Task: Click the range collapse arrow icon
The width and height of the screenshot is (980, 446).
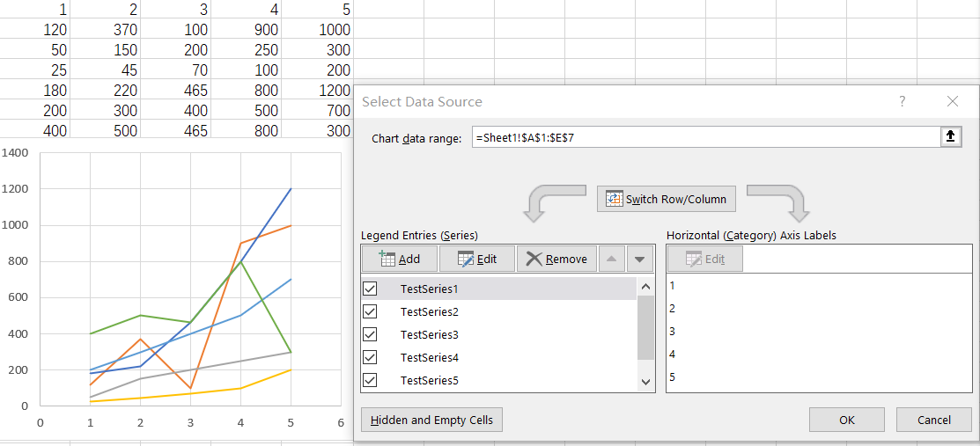Action: coord(951,137)
